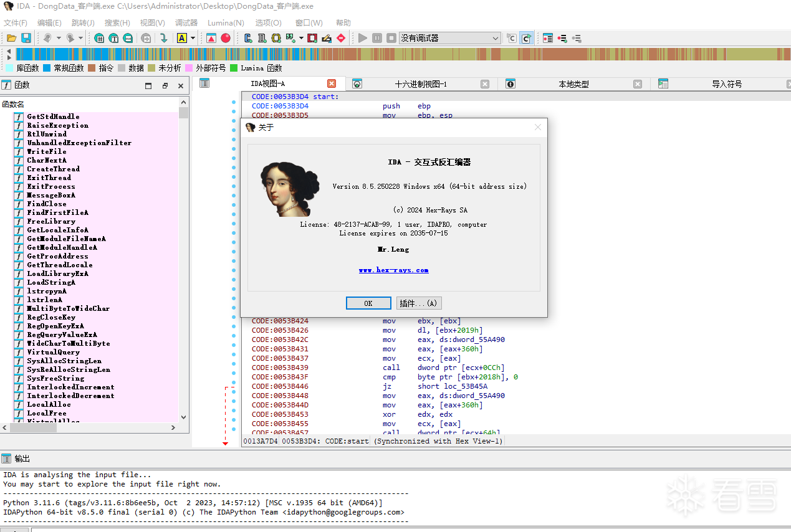Click the graph view icon left of IDA视图-A tab
Image resolution: width=791 pixels, height=532 pixels.
coord(204,83)
